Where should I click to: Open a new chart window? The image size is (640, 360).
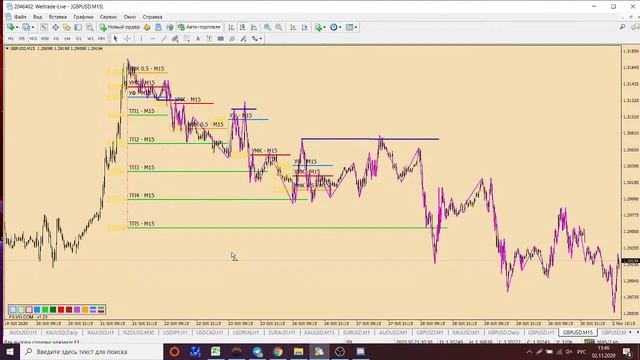(x=10, y=27)
